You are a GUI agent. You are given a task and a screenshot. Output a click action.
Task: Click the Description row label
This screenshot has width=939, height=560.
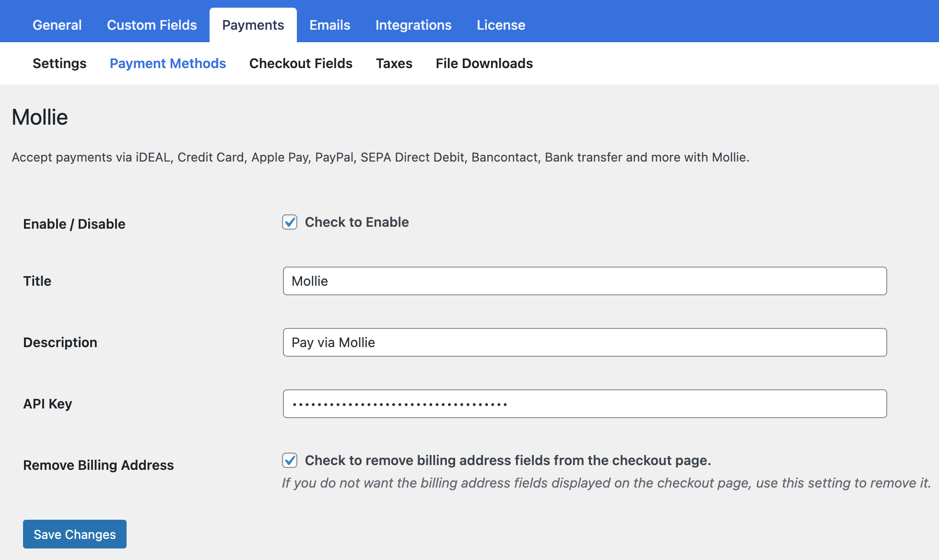[60, 342]
